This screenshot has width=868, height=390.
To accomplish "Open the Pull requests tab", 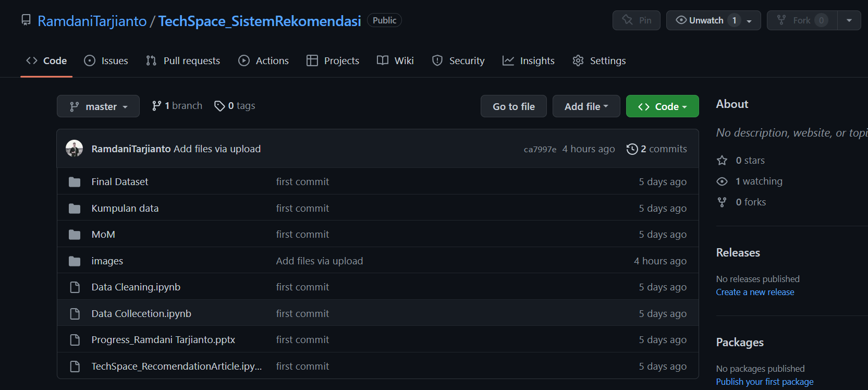I will [x=183, y=61].
